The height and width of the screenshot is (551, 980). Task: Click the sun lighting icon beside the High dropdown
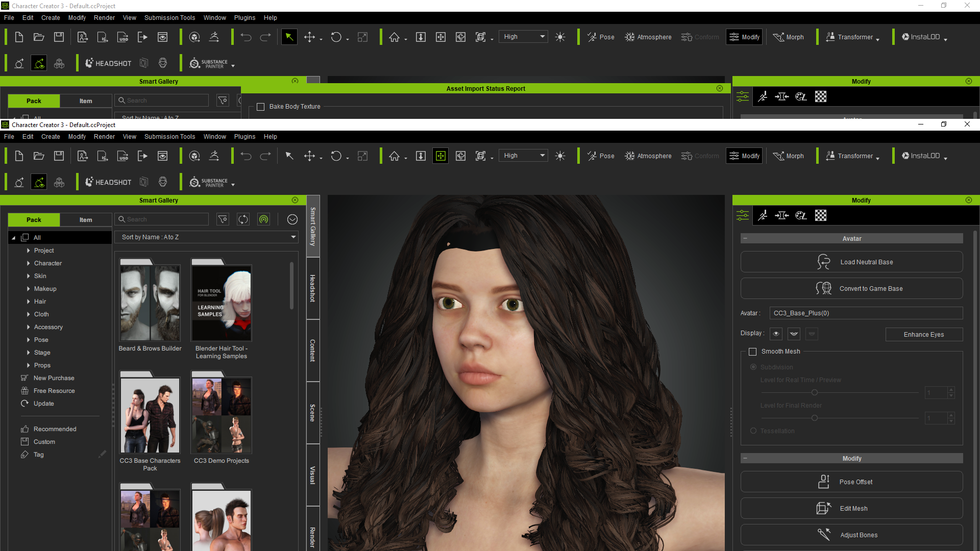coord(560,156)
